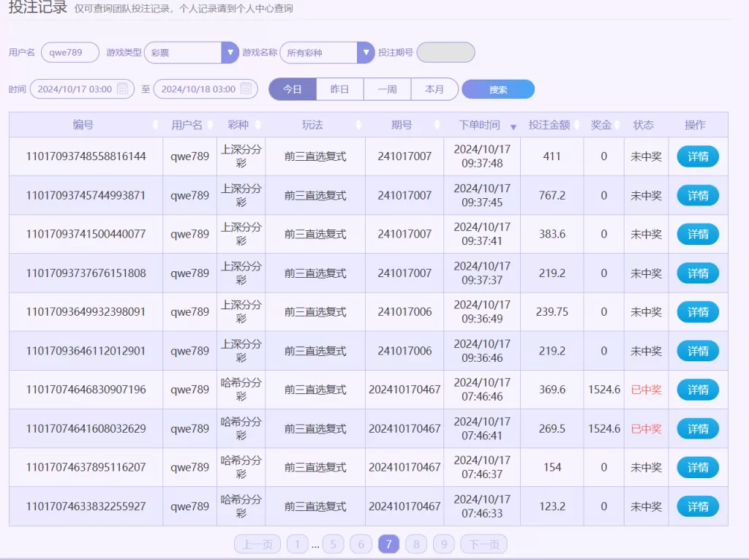Open 详情 for bet 11017074641608032629
749x560 pixels.
point(698,429)
